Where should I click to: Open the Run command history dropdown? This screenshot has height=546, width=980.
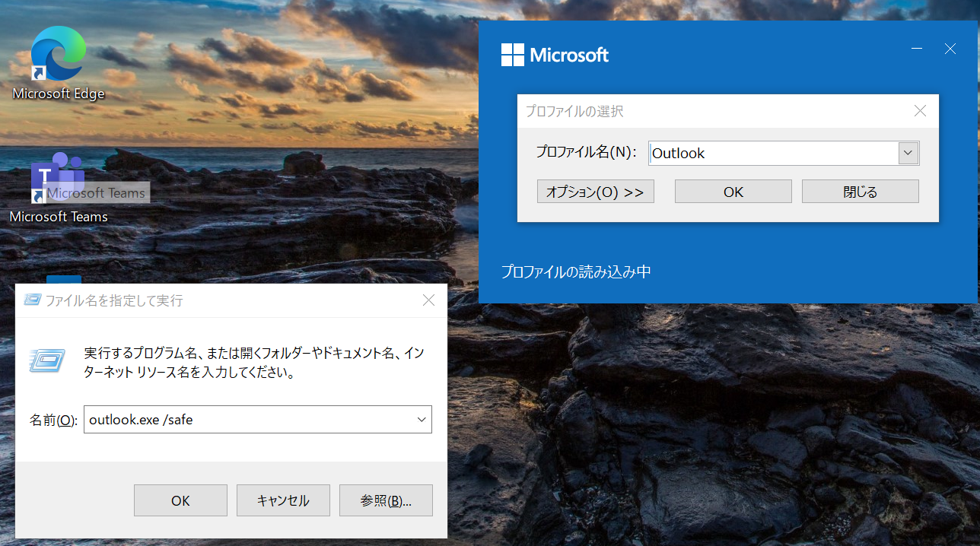point(422,419)
